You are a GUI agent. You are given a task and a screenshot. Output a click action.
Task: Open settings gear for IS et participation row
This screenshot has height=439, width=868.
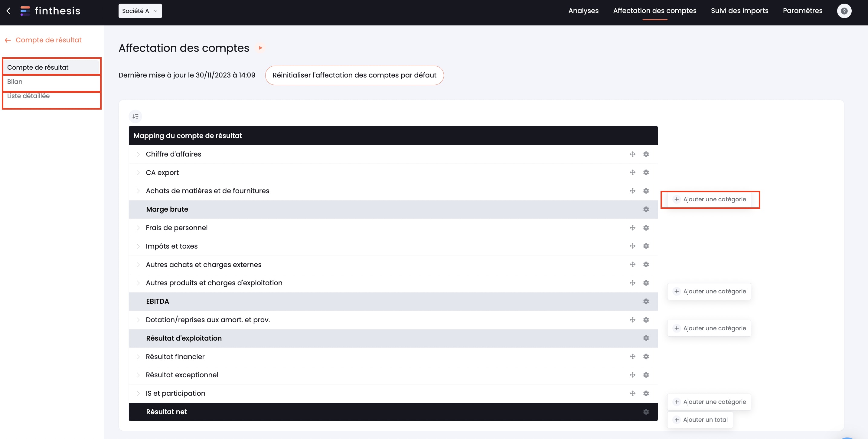[x=646, y=394]
